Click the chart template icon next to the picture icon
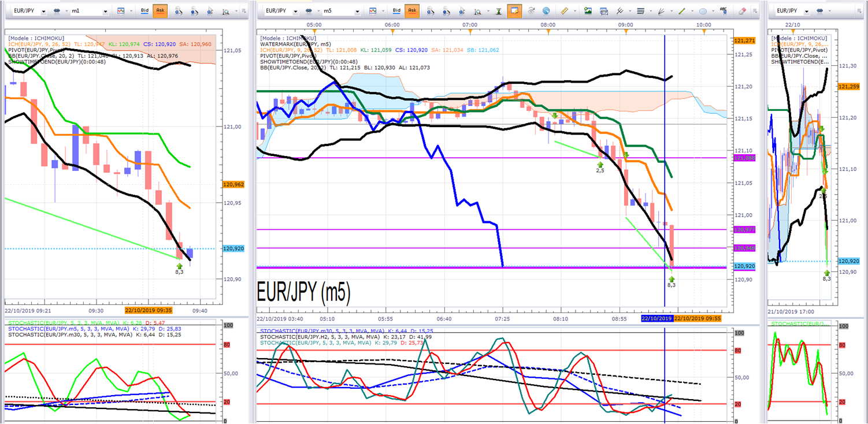The height and width of the screenshot is (424, 868). [x=604, y=10]
